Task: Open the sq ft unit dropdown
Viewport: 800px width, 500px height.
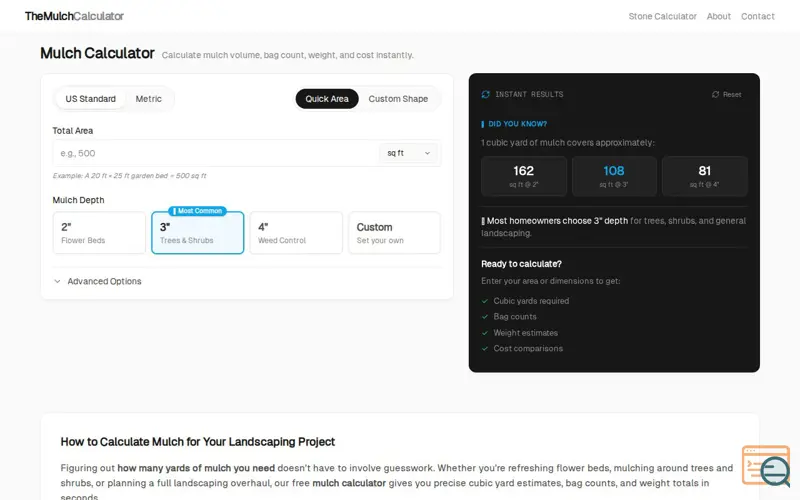Action: point(408,153)
